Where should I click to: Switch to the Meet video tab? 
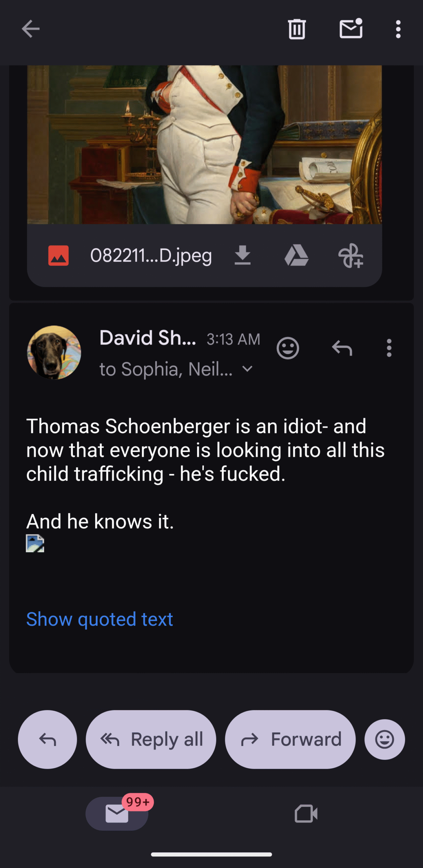(306, 814)
